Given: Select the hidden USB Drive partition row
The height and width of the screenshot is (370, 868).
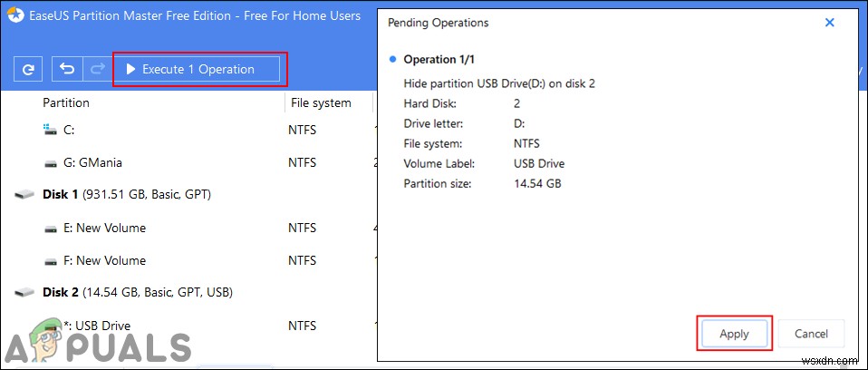Looking at the screenshot, I should (99, 326).
